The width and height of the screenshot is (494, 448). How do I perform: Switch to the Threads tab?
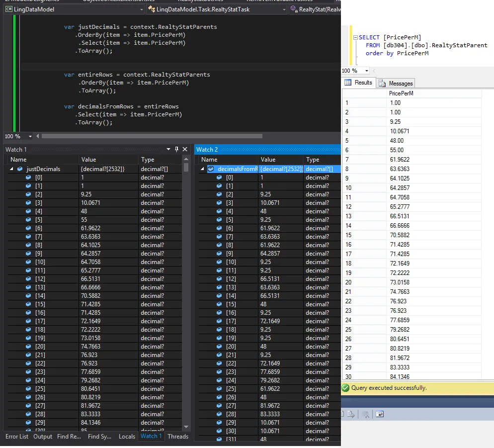(178, 437)
